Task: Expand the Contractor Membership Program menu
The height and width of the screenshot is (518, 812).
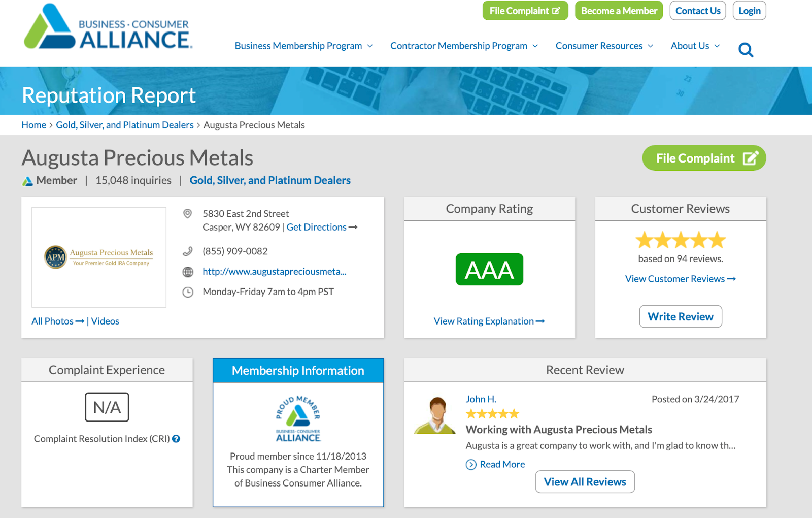Action: coord(464,46)
